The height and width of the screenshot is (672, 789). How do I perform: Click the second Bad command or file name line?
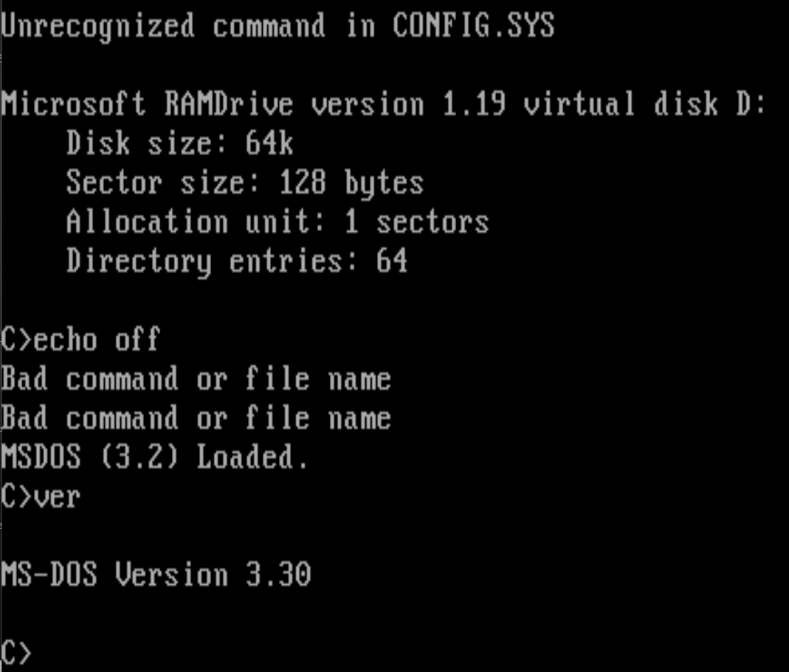pyautogui.click(x=196, y=418)
